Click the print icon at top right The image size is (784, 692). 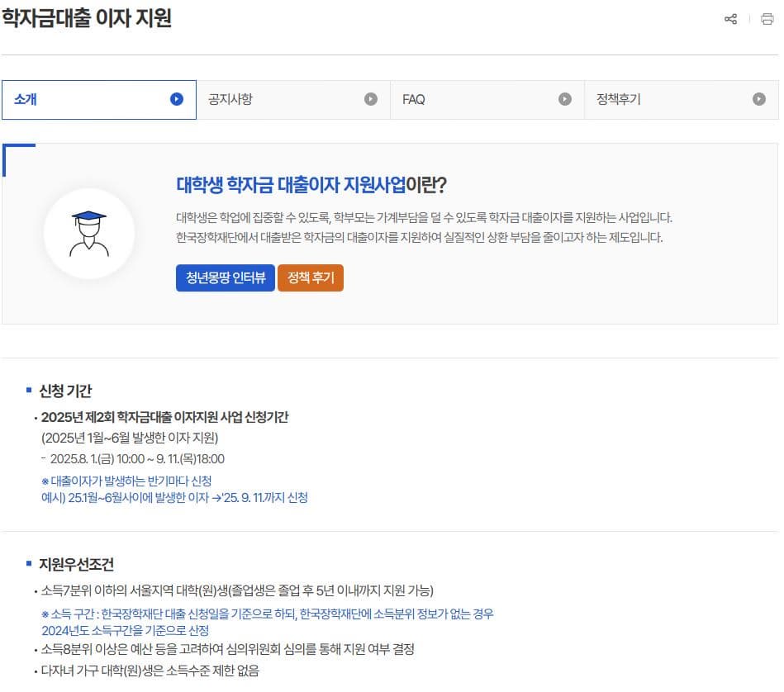tap(768, 18)
